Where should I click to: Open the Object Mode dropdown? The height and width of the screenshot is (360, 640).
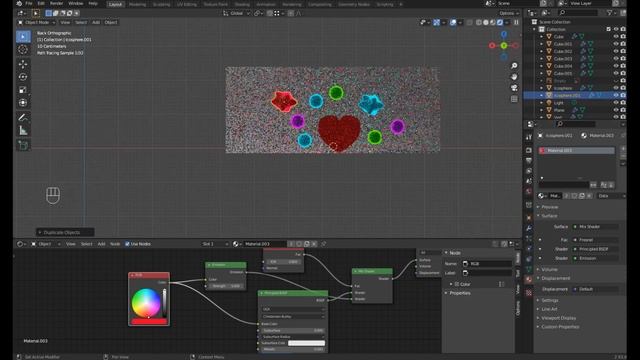[x=37, y=22]
